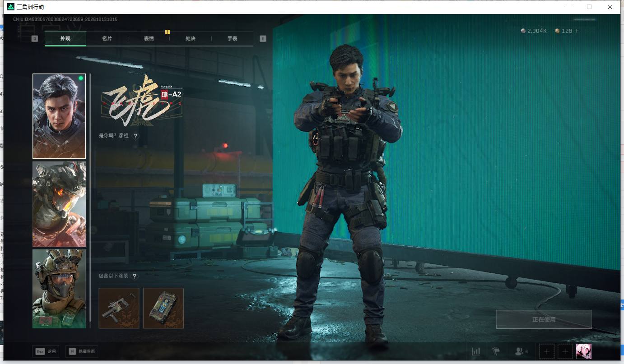The width and height of the screenshot is (624, 364).
Task: Click the 正在使用 button
Action: click(x=544, y=319)
